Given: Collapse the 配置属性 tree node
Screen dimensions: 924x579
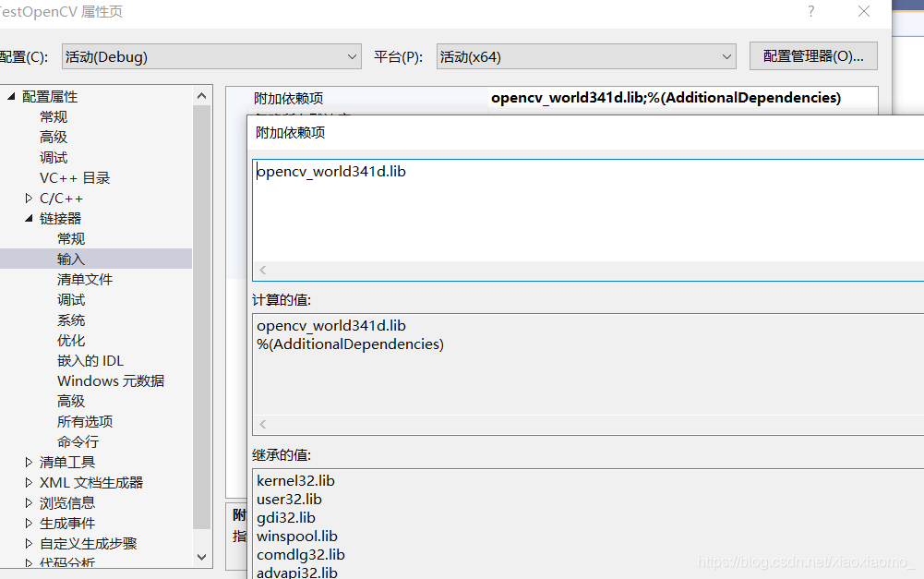Looking at the screenshot, I should tap(11, 96).
